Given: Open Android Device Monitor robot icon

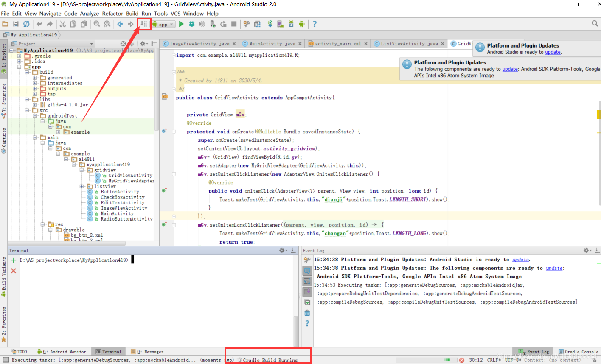Looking at the screenshot, I should coord(301,24).
